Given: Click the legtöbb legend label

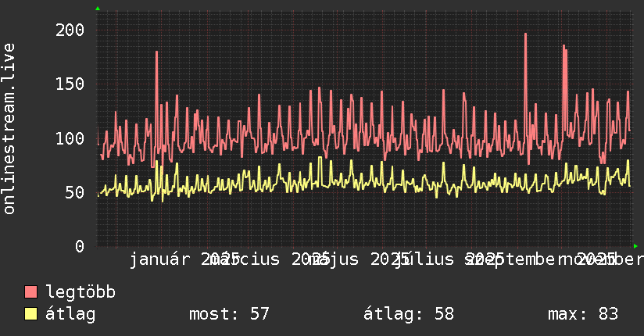Looking at the screenshot, I should point(80,292).
